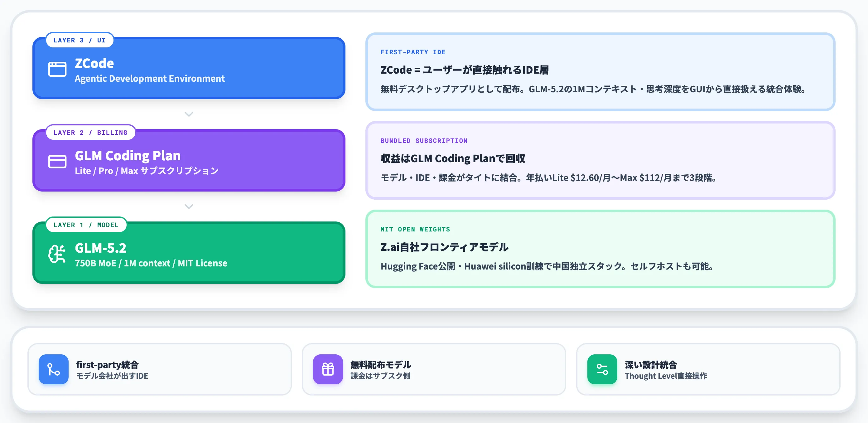Click the purple gift icon
This screenshot has width=868, height=423.
pos(328,369)
